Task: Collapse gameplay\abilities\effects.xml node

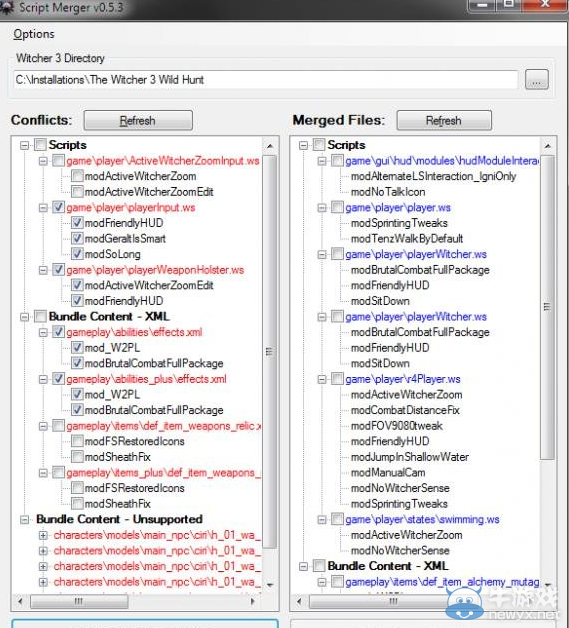Action: (43, 332)
